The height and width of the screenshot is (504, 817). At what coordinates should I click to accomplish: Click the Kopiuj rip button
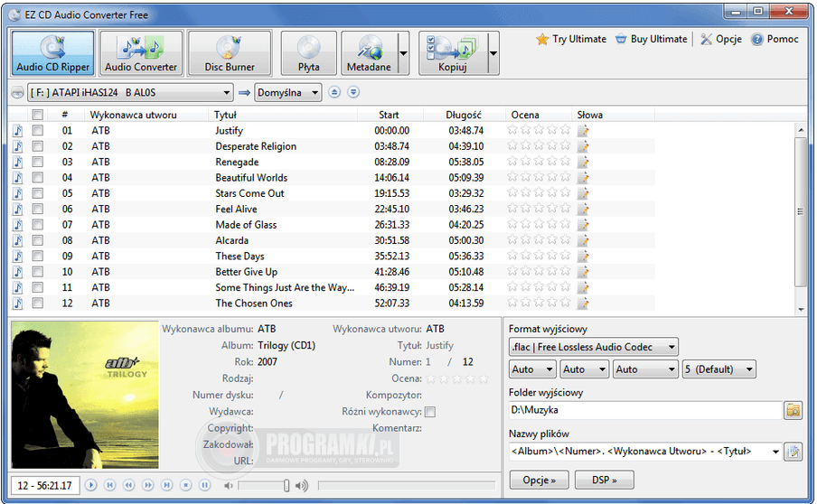click(x=453, y=52)
